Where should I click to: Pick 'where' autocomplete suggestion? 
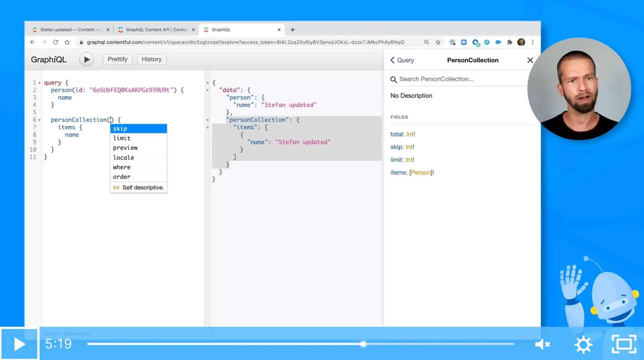(138, 167)
